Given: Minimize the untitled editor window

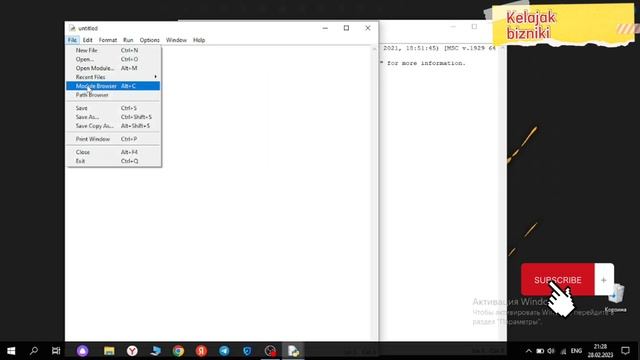Looking at the screenshot, I should pos(325,28).
